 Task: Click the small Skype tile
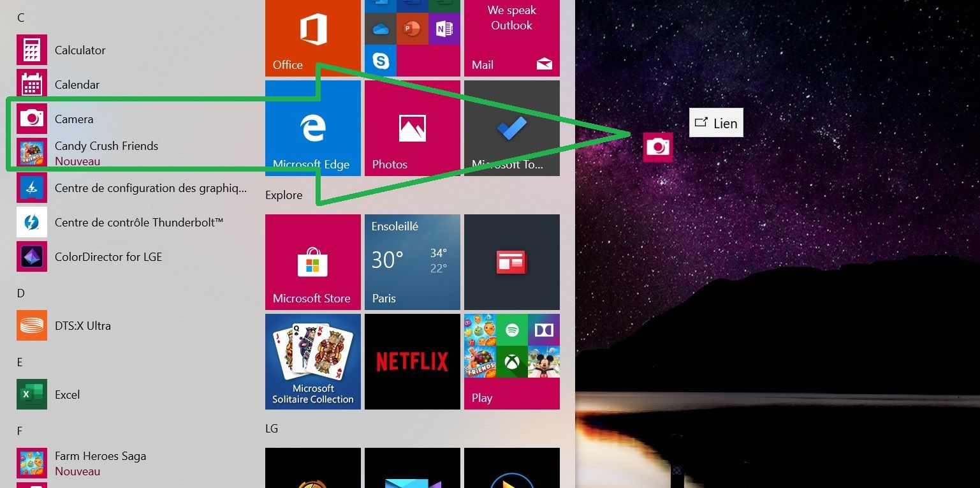coord(381,61)
